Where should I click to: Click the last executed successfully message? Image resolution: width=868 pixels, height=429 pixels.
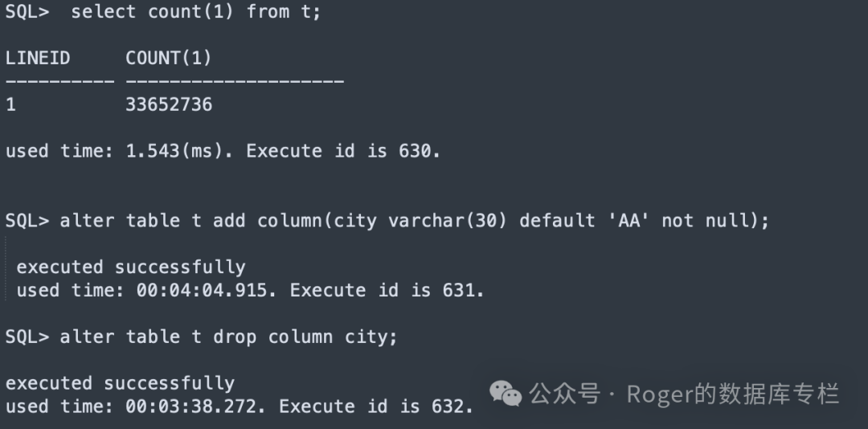tap(120, 383)
